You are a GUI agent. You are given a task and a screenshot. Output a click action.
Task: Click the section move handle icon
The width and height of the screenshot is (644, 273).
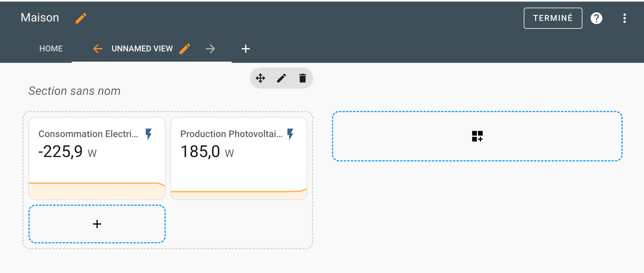pyautogui.click(x=260, y=78)
